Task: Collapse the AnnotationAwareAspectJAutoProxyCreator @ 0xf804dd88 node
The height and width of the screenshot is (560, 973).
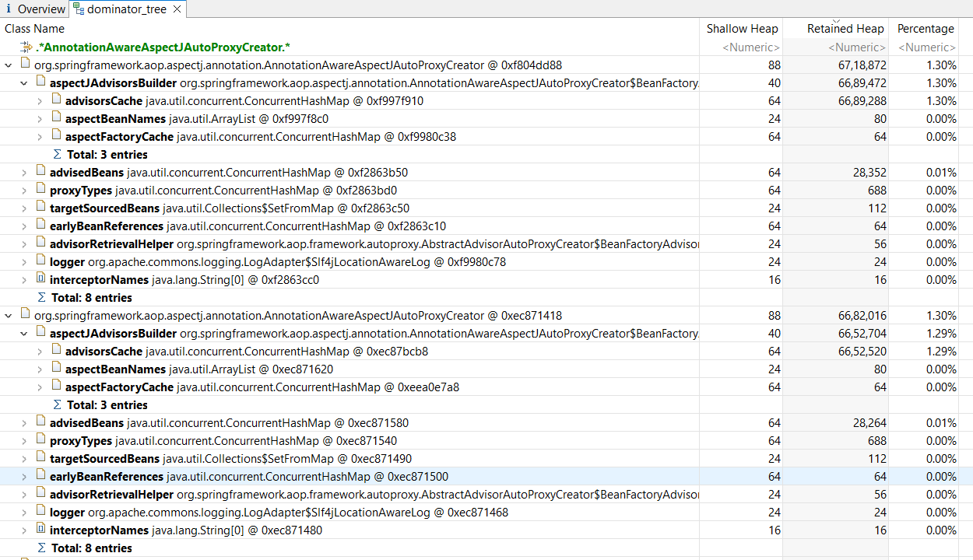Action: [8, 65]
